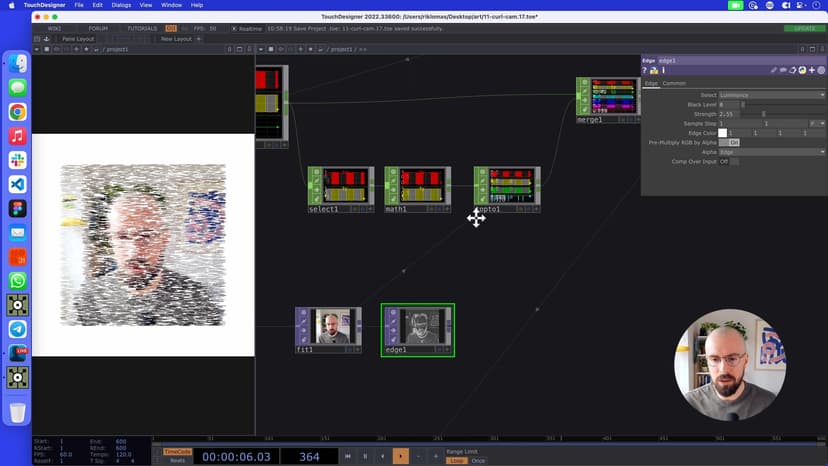Click the plus icon in parameter header
The width and height of the screenshot is (828, 466).
814,71
